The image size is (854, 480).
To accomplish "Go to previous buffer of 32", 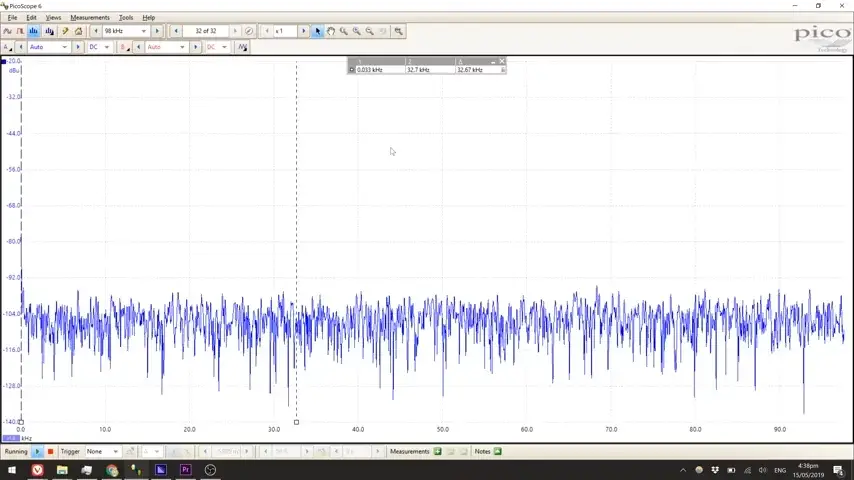I will (x=175, y=31).
